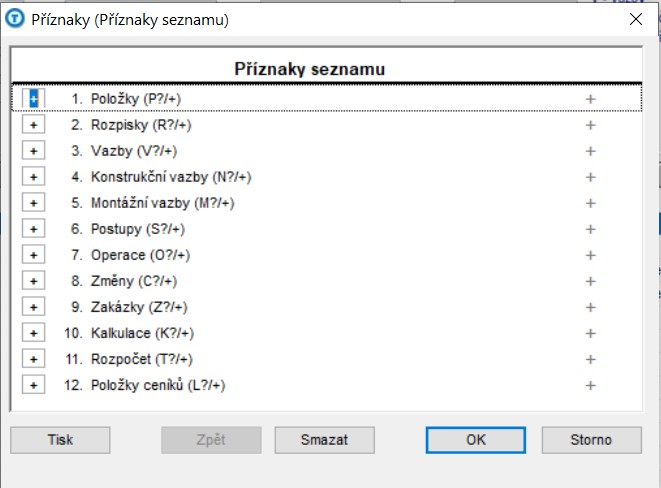The width and height of the screenshot is (661, 488).
Task: Expand the Vazby (V?/+) node
Action: point(33,151)
